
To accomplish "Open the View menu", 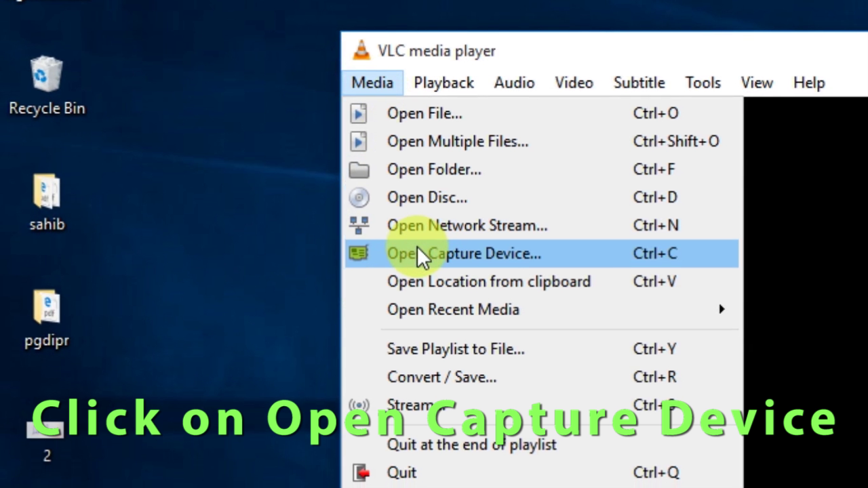I will tap(757, 83).
